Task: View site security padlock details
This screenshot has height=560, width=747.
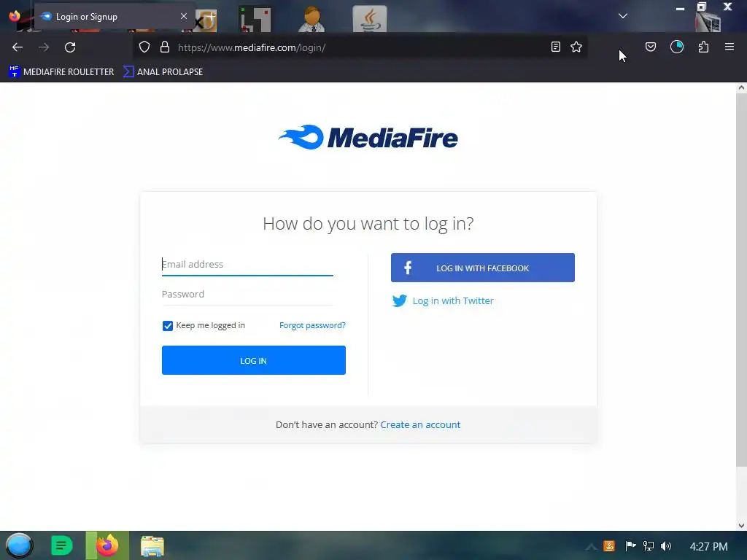Action: click(x=165, y=47)
